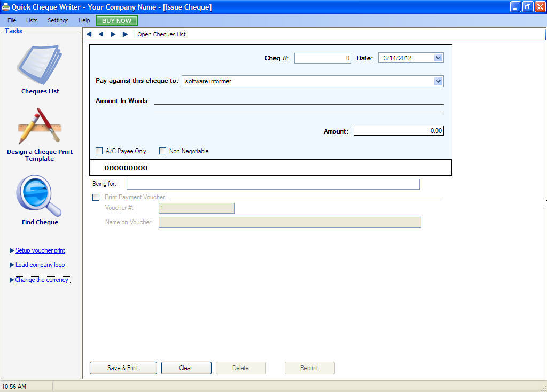Toggle Print Payment Voucher

[x=96, y=197]
